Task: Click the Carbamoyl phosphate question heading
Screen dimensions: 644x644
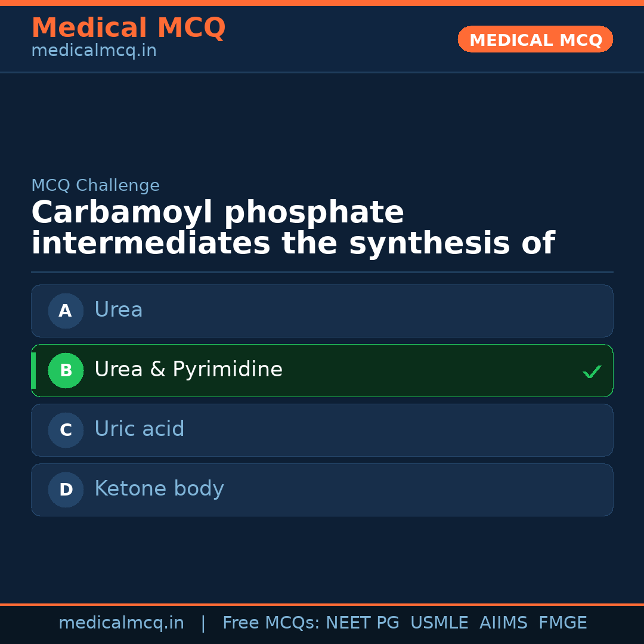Action: [x=292, y=228]
